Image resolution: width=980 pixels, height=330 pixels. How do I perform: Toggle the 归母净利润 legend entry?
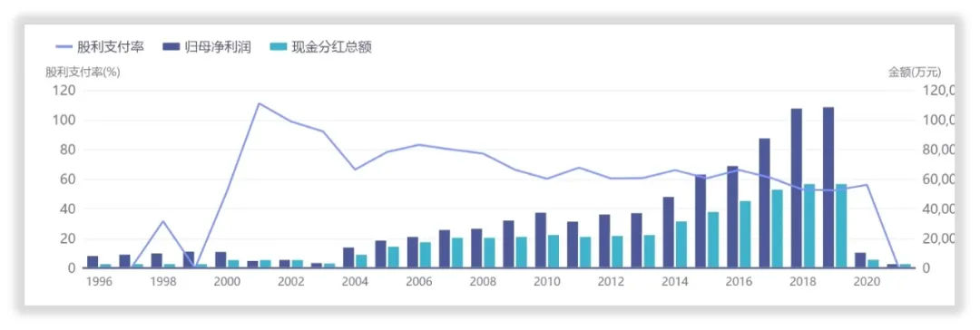(206, 47)
